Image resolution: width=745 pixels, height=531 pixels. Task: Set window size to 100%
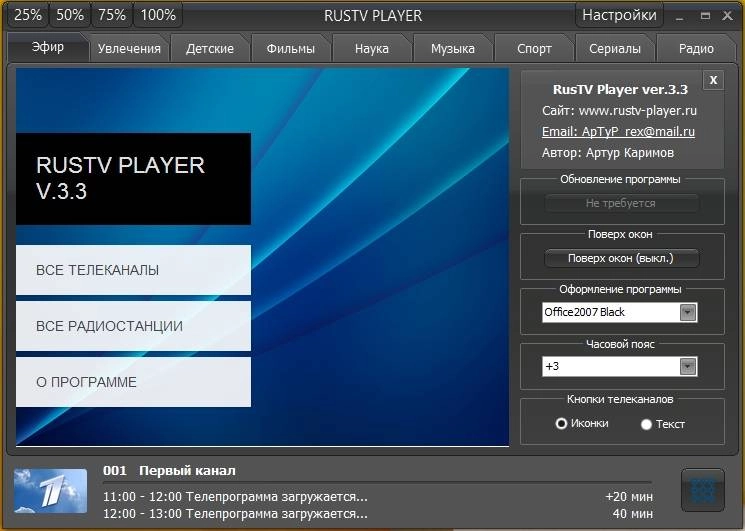pyautogui.click(x=158, y=15)
